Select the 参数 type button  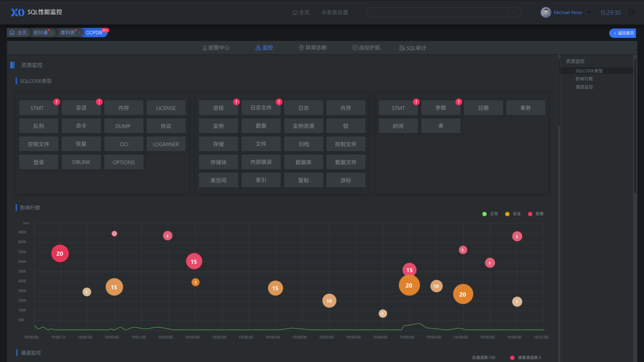click(441, 108)
